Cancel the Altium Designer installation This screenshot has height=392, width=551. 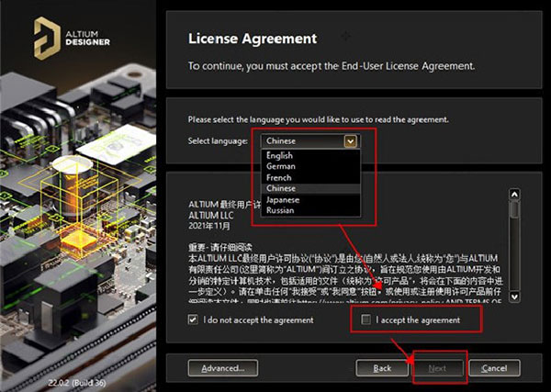pyautogui.click(x=494, y=368)
